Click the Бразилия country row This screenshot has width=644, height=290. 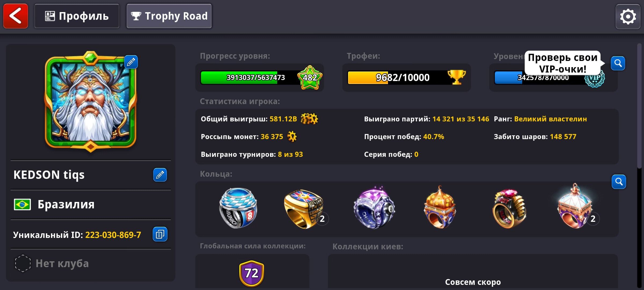pyautogui.click(x=91, y=205)
